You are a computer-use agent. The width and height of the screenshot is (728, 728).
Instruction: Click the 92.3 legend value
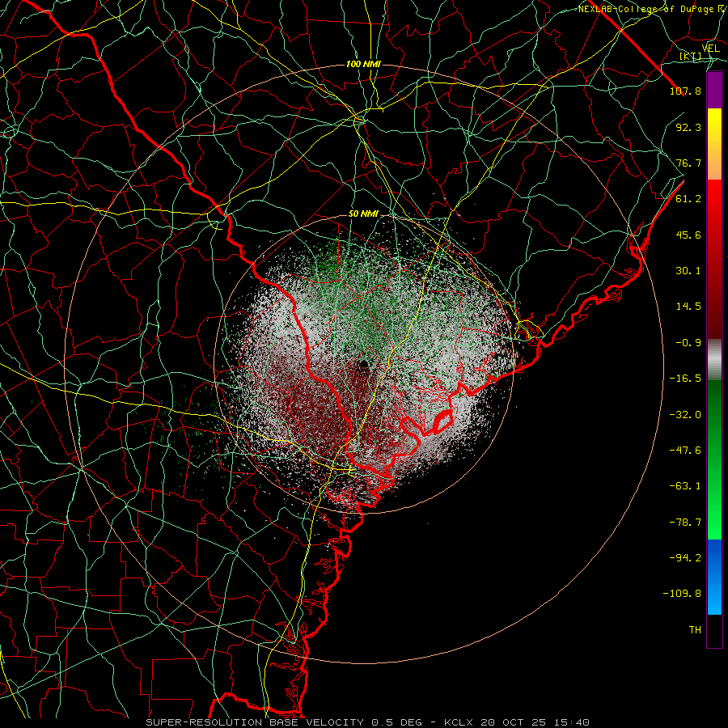(x=688, y=127)
